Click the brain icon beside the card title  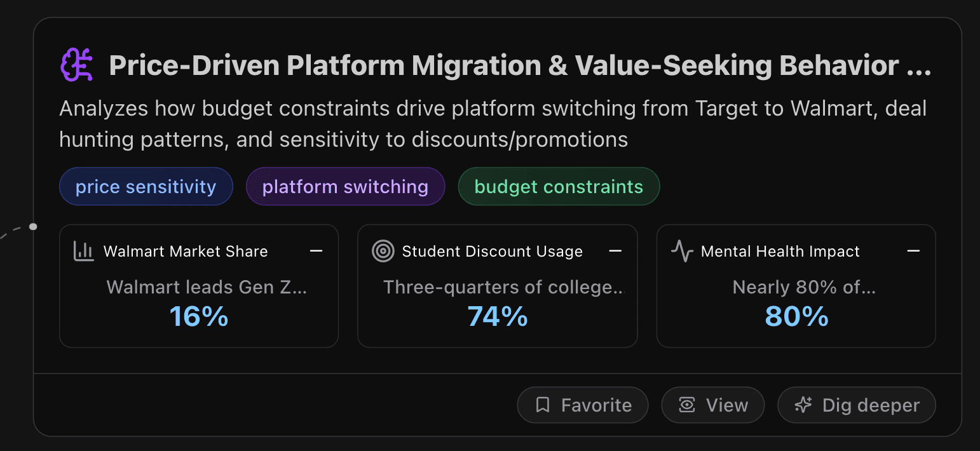tap(76, 64)
